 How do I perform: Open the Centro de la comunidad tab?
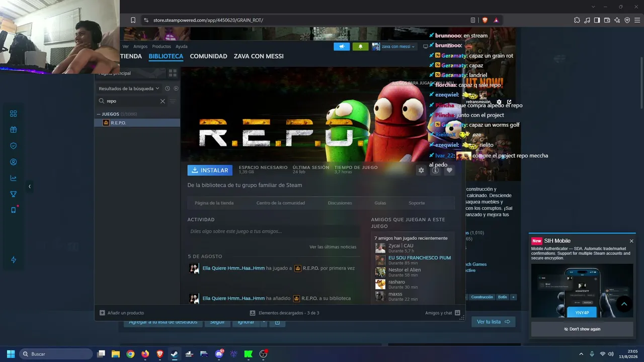(x=281, y=203)
